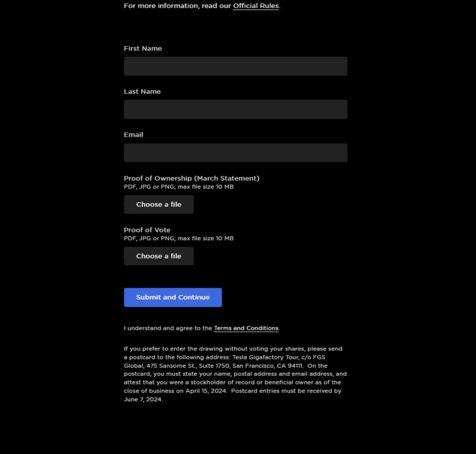
Task: Click the file size hint under Proof of Vote
Action: point(179,238)
